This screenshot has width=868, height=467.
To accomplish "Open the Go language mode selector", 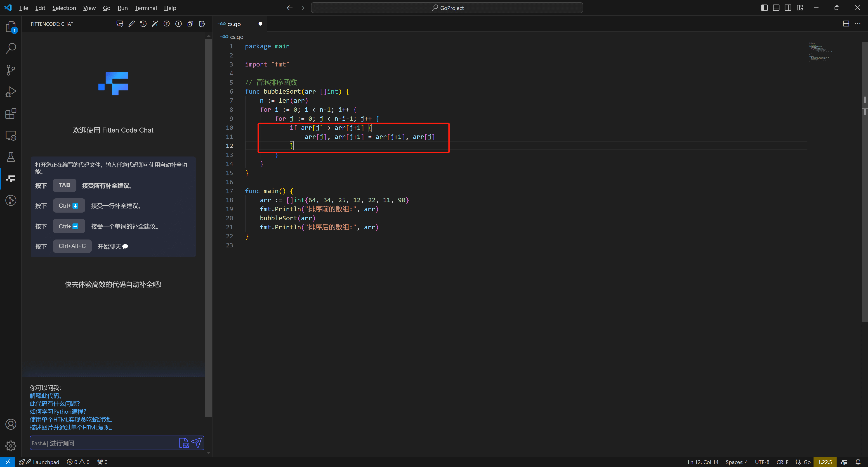I will tap(807, 462).
